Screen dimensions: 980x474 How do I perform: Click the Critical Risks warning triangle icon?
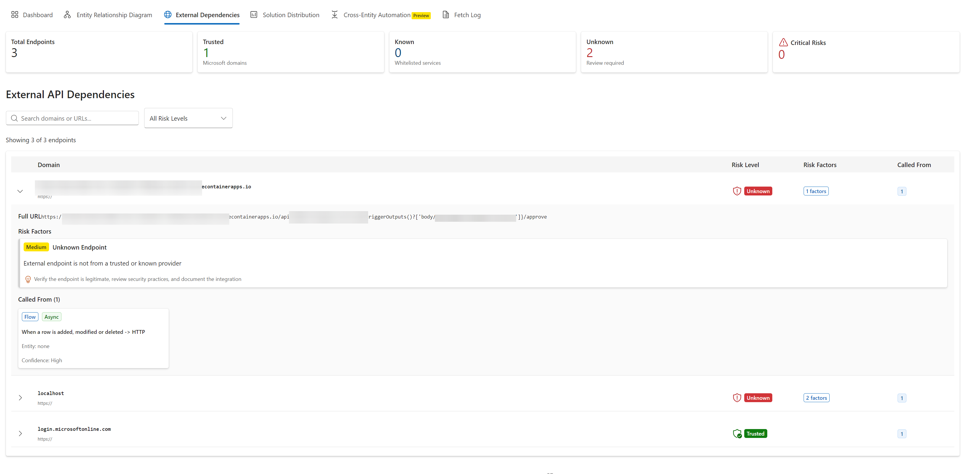[783, 42]
